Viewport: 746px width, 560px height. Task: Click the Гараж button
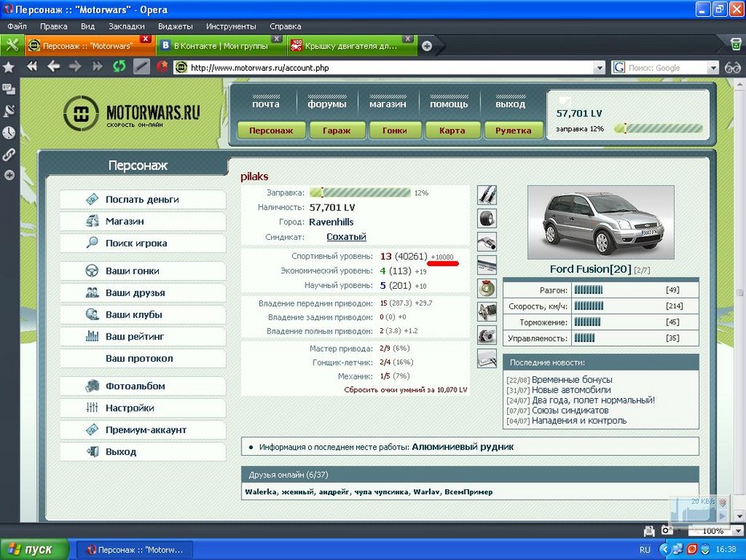pyautogui.click(x=337, y=130)
